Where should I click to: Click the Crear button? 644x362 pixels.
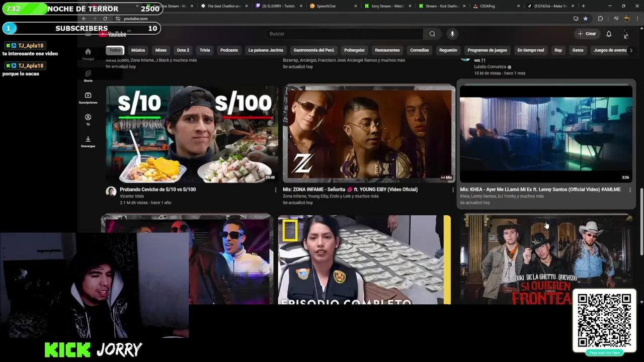coord(587,34)
